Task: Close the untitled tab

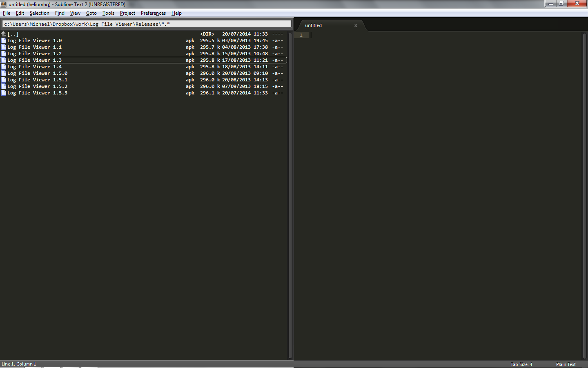Action: (356, 25)
